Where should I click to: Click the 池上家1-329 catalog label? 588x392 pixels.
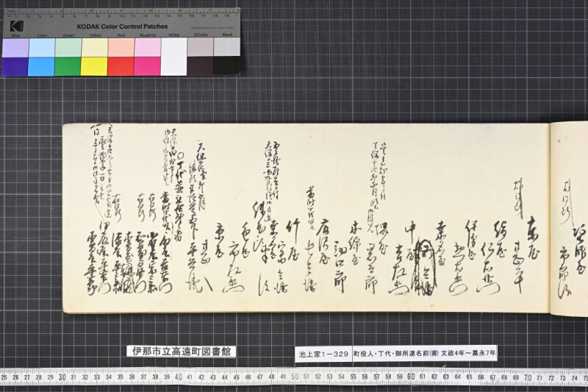click(324, 353)
